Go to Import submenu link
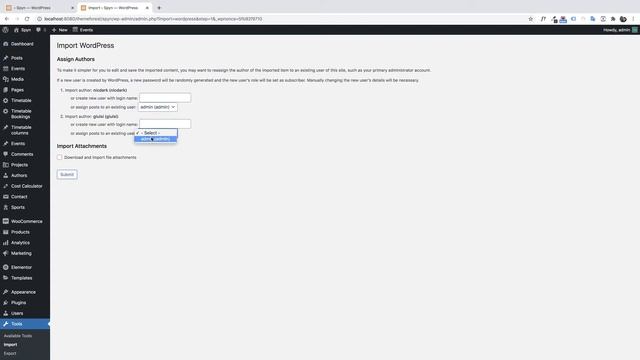640x360 pixels. [11, 345]
